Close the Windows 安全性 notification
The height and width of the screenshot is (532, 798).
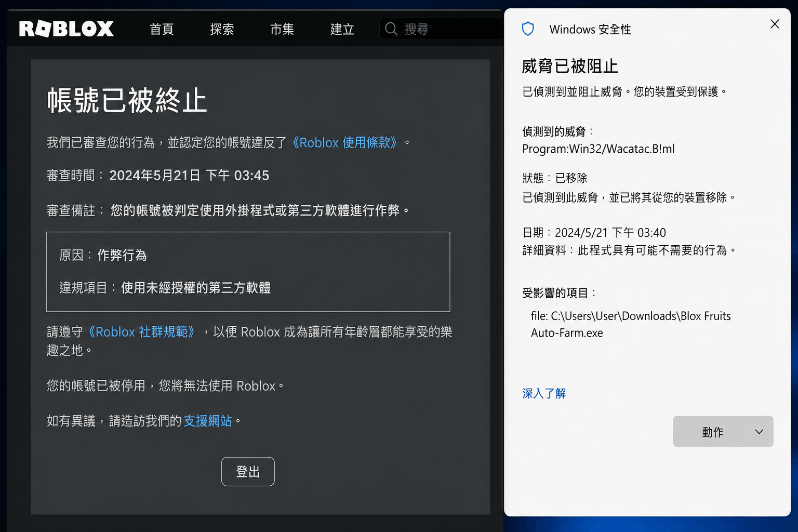click(x=775, y=24)
